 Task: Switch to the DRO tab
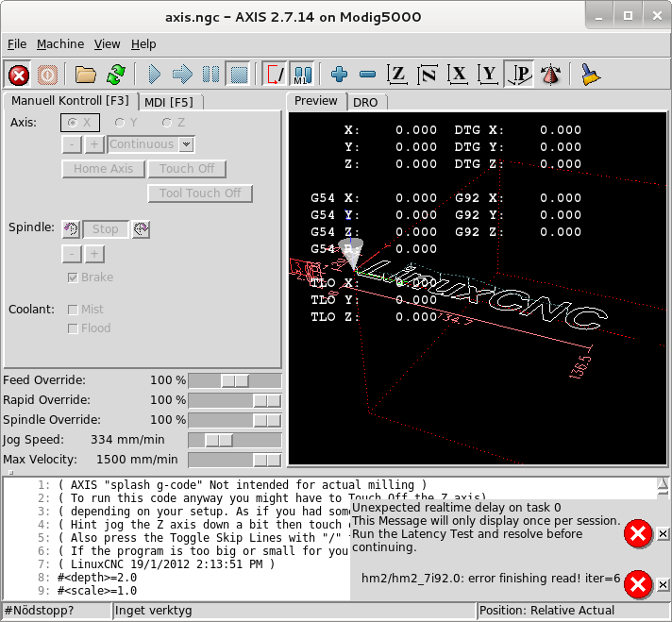[x=366, y=103]
